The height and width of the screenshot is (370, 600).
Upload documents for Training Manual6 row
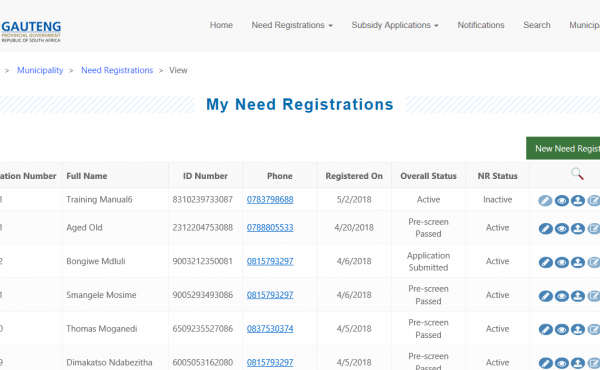pyautogui.click(x=578, y=200)
